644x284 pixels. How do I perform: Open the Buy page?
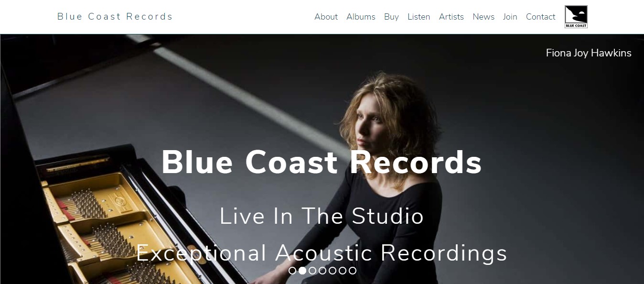point(391,17)
